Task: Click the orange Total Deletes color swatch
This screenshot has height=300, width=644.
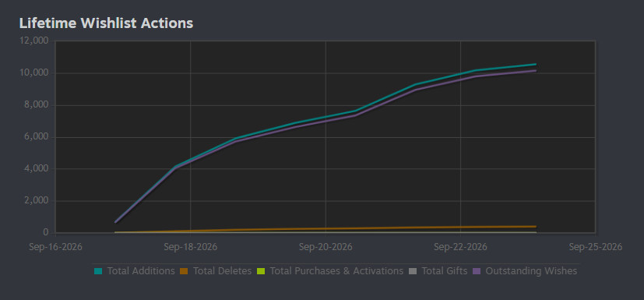Action: click(184, 271)
